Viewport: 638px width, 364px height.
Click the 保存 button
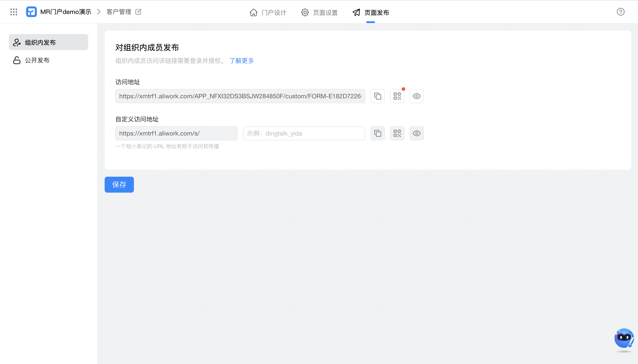pyautogui.click(x=119, y=185)
